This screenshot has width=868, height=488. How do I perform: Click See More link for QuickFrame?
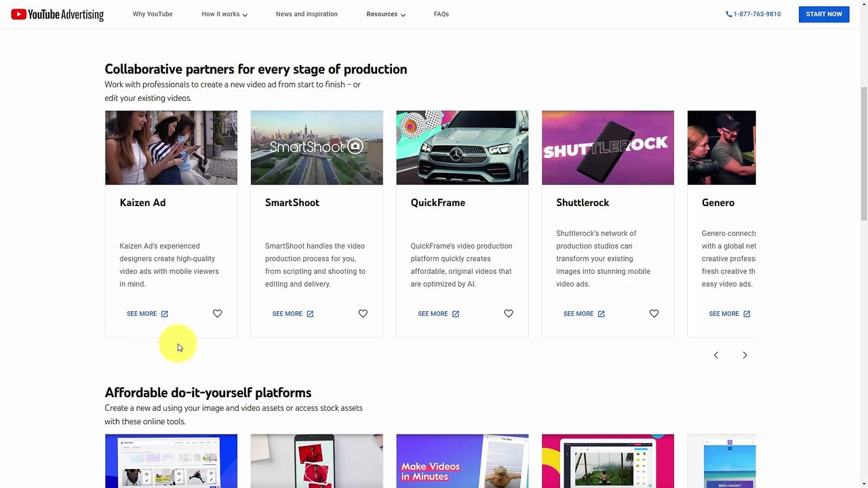click(438, 314)
